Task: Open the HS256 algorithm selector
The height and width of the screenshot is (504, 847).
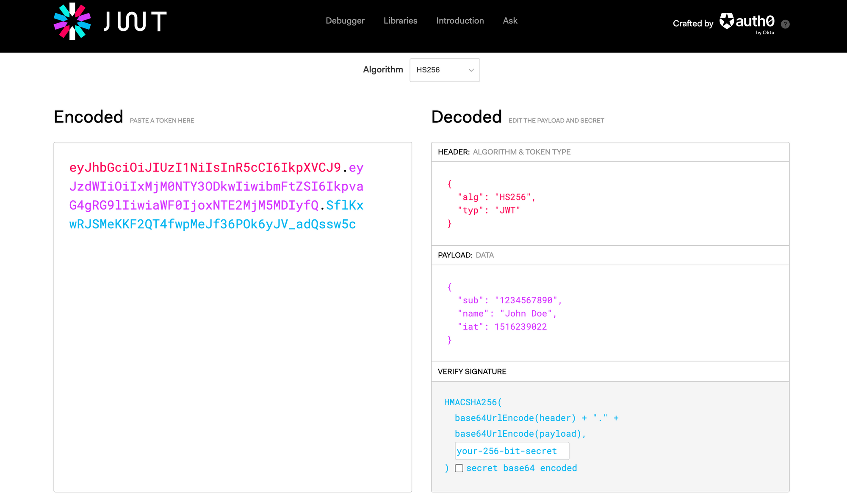Action: coord(444,70)
